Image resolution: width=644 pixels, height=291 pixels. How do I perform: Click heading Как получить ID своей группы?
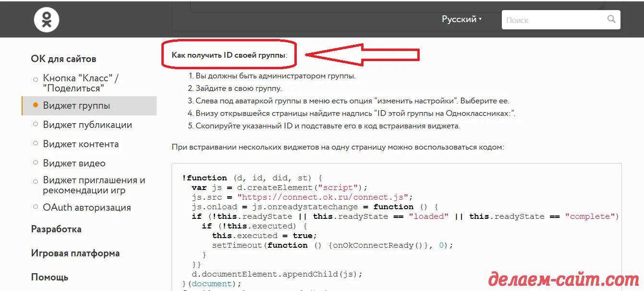229,55
